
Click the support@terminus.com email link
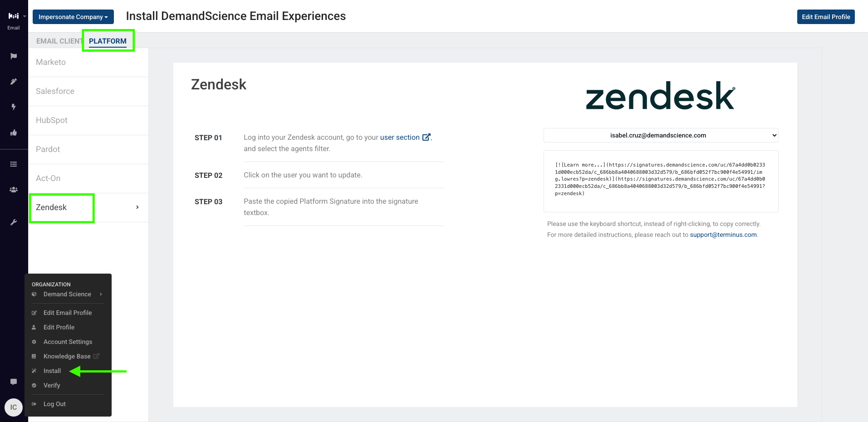[x=723, y=235]
